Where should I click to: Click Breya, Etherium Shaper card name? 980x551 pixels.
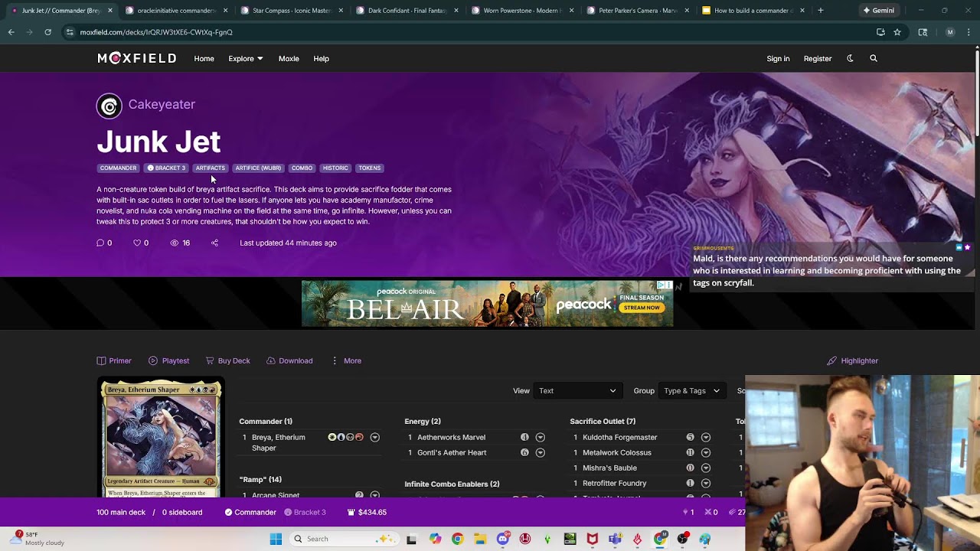point(279,442)
